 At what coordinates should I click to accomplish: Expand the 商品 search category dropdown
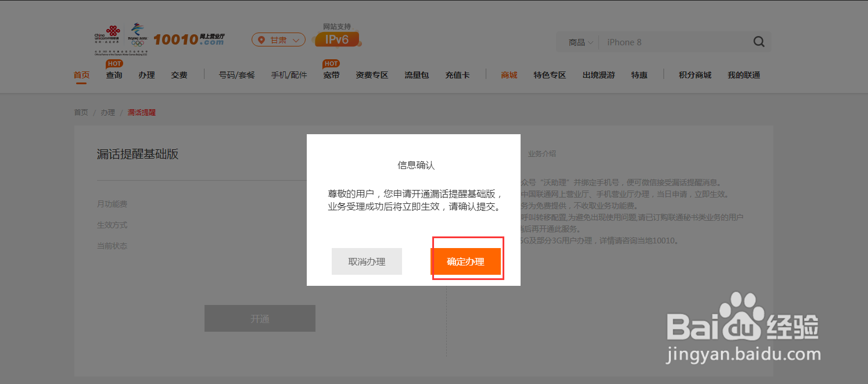click(x=581, y=42)
